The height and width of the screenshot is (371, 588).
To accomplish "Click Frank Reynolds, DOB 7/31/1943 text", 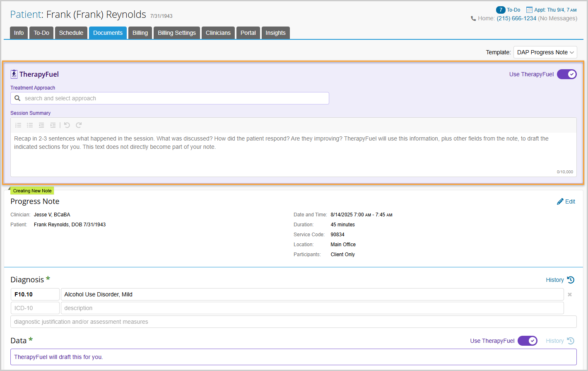I will click(x=70, y=225).
